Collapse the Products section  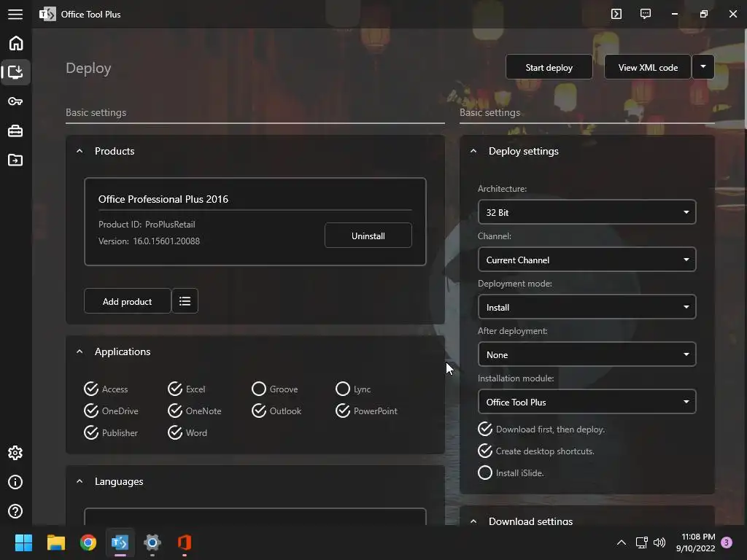point(80,151)
